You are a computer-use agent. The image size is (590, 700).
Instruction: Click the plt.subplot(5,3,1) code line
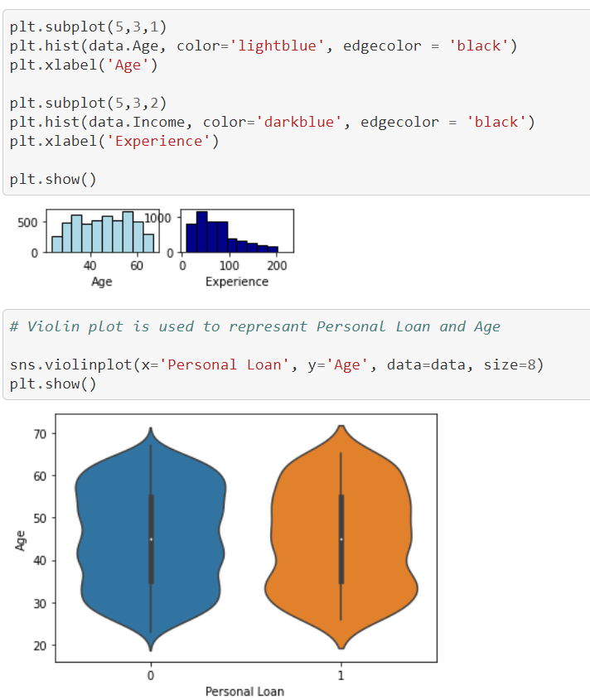point(88,27)
